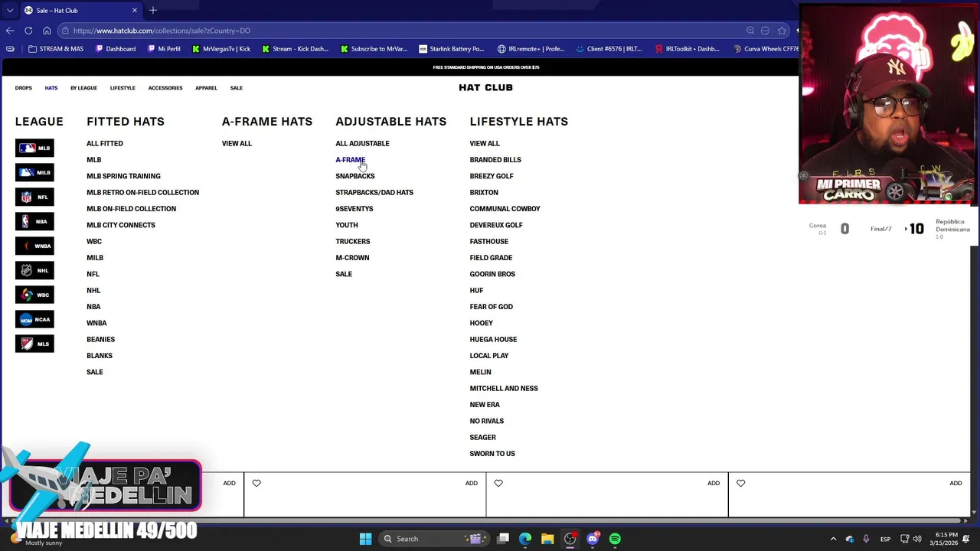
Task: Close the Sale – Hat Club tab
Action: tap(135, 11)
